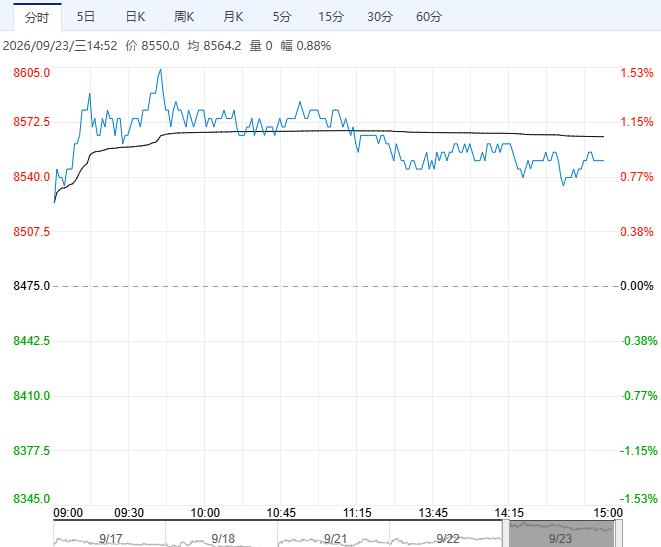The image size is (661, 547).
Task: Switch to the 5日 tab
Action: 86,17
